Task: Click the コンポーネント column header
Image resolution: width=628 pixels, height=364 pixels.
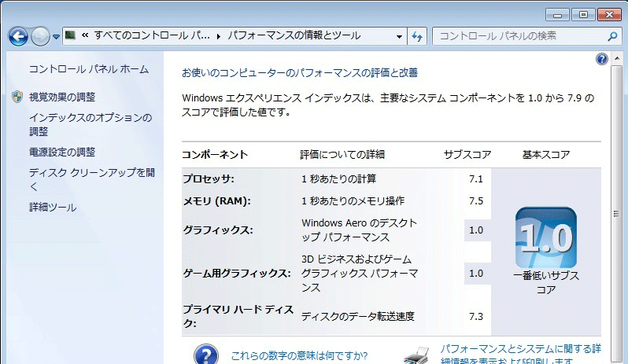Action: click(215, 155)
